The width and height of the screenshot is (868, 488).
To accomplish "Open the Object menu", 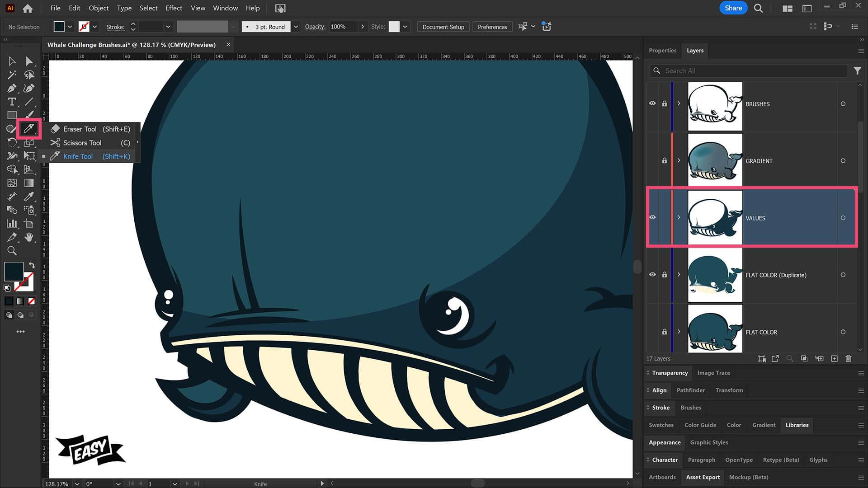I will click(99, 8).
